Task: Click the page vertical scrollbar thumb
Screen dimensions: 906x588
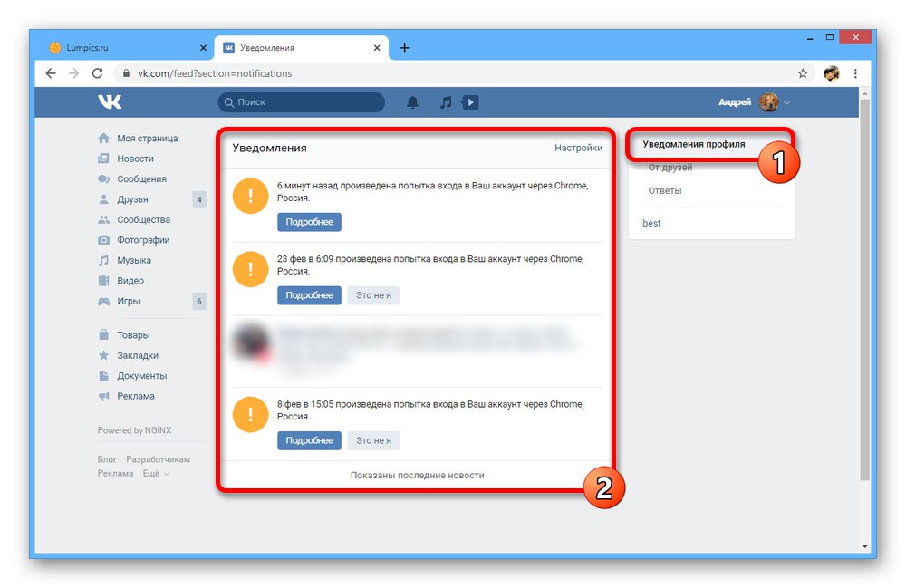Action: tap(864, 289)
